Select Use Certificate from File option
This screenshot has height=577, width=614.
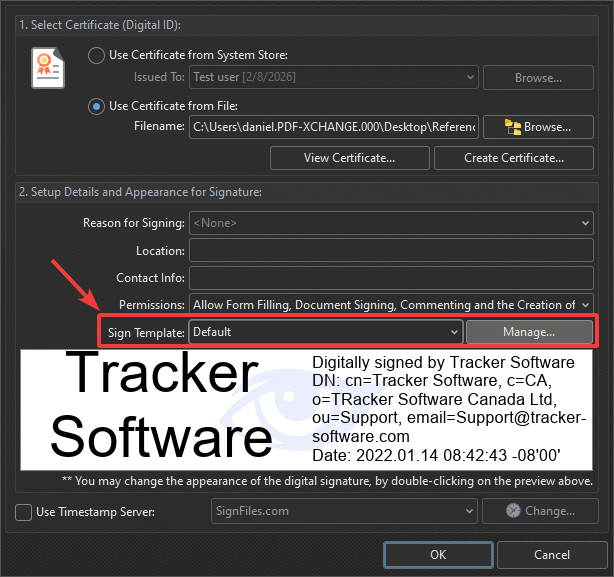[97, 106]
